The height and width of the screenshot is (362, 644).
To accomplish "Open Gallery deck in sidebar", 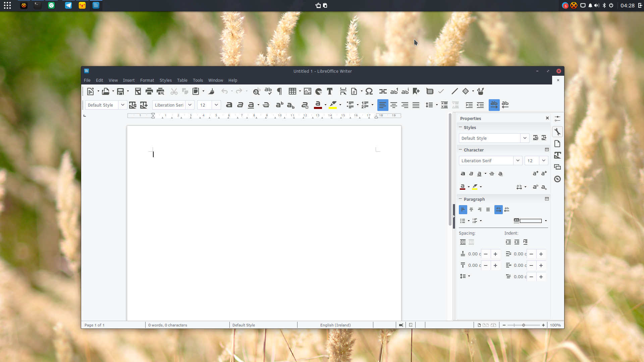I will pyautogui.click(x=557, y=167).
